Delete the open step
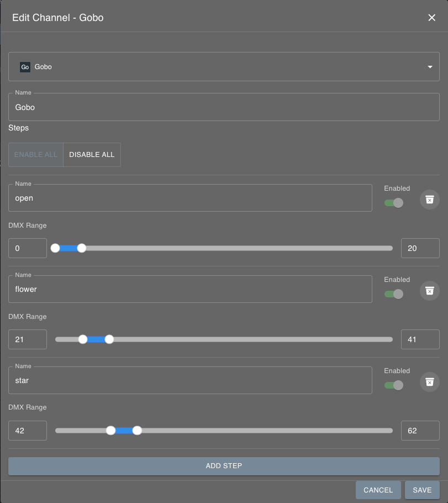The width and height of the screenshot is (448, 503). (429, 200)
